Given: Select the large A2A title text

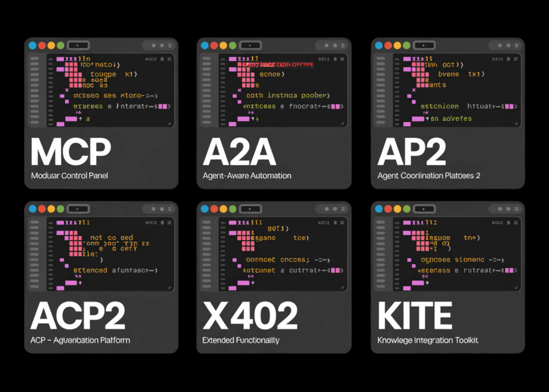Looking at the screenshot, I should pos(240,152).
